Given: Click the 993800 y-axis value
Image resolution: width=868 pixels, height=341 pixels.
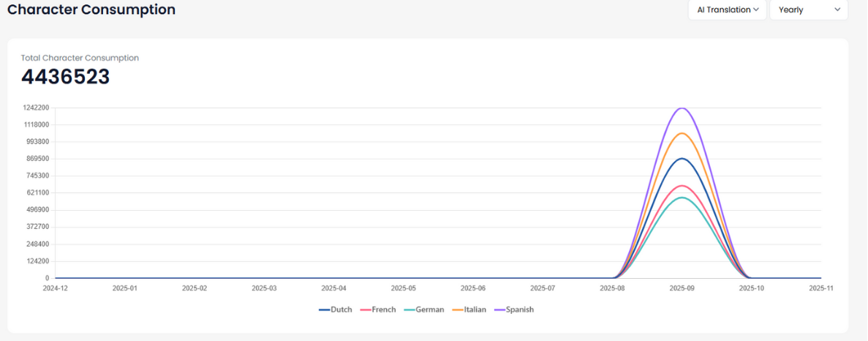Looking at the screenshot, I should coord(37,142).
